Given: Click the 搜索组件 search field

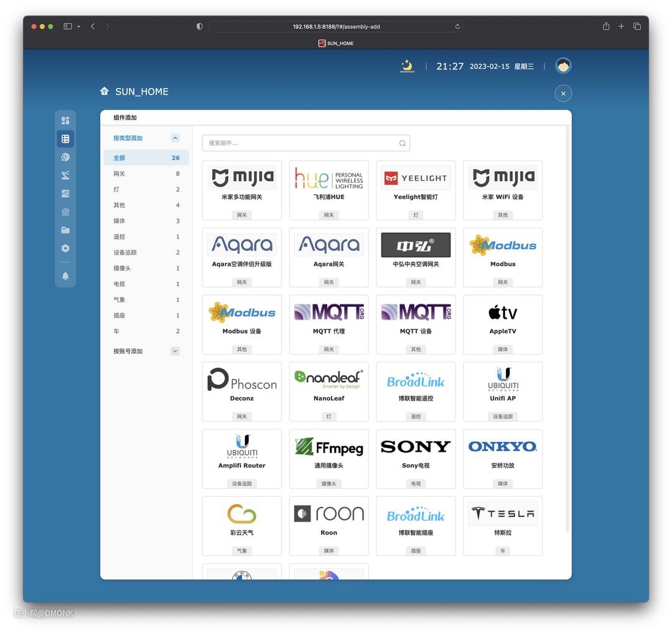Looking at the screenshot, I should [x=302, y=143].
